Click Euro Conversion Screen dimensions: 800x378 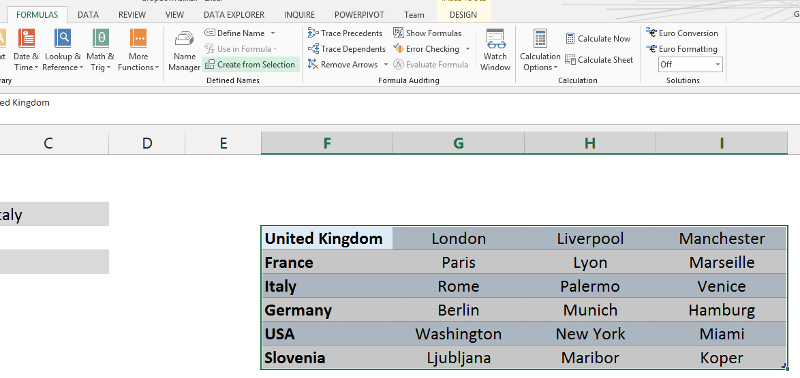(x=682, y=33)
